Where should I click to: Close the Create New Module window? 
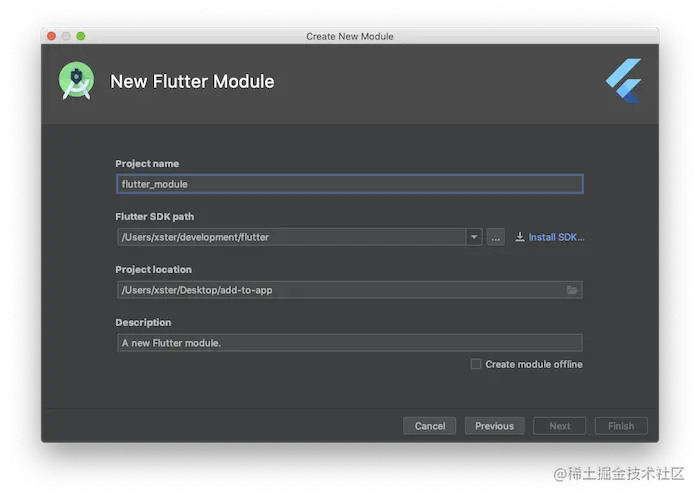[x=51, y=36]
